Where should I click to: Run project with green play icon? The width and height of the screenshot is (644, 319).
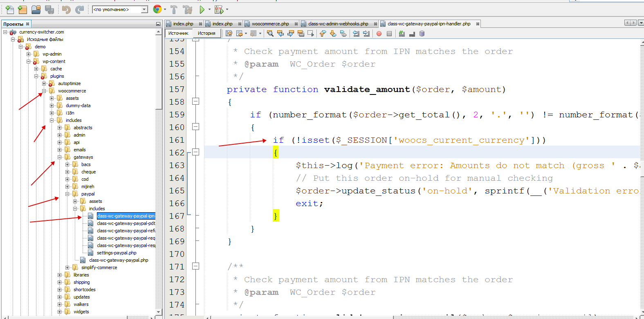pos(202,9)
